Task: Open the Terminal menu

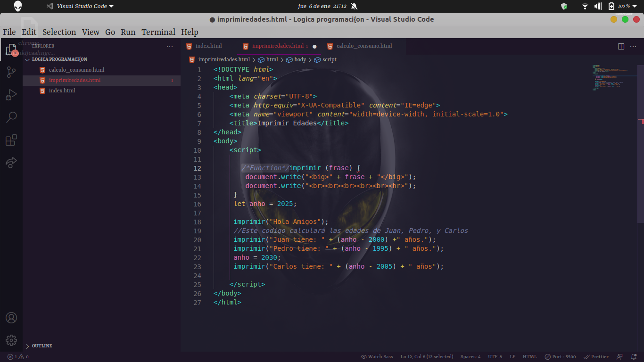Action: [158, 32]
